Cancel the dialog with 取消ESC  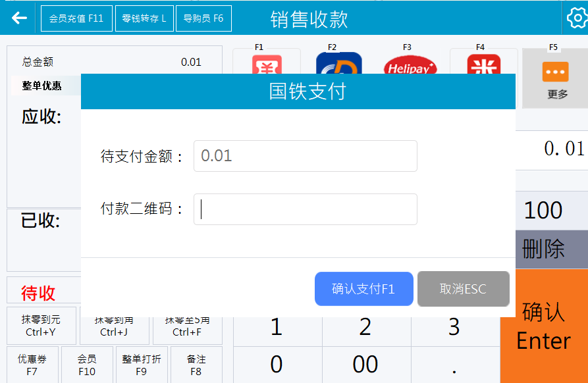click(x=463, y=289)
